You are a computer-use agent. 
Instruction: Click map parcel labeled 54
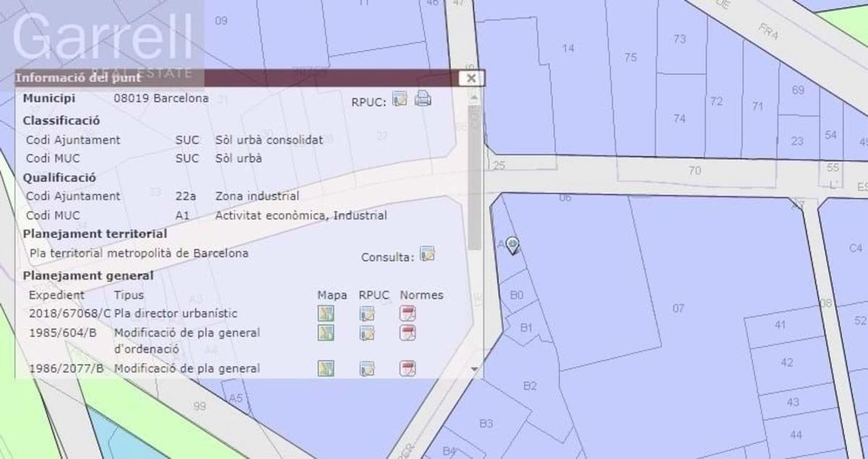point(830,135)
